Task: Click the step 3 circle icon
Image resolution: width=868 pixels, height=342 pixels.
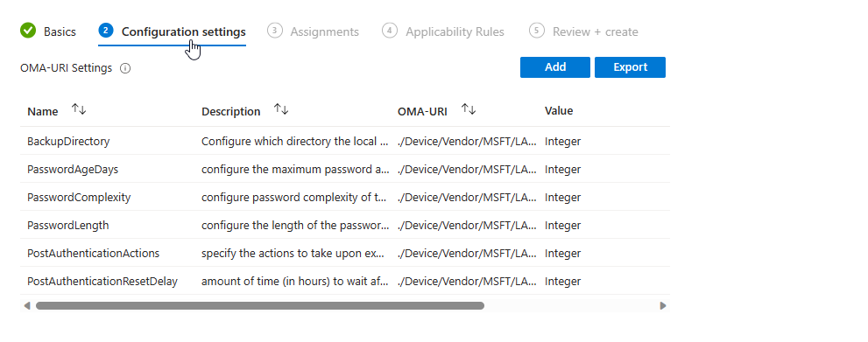Action: click(274, 31)
